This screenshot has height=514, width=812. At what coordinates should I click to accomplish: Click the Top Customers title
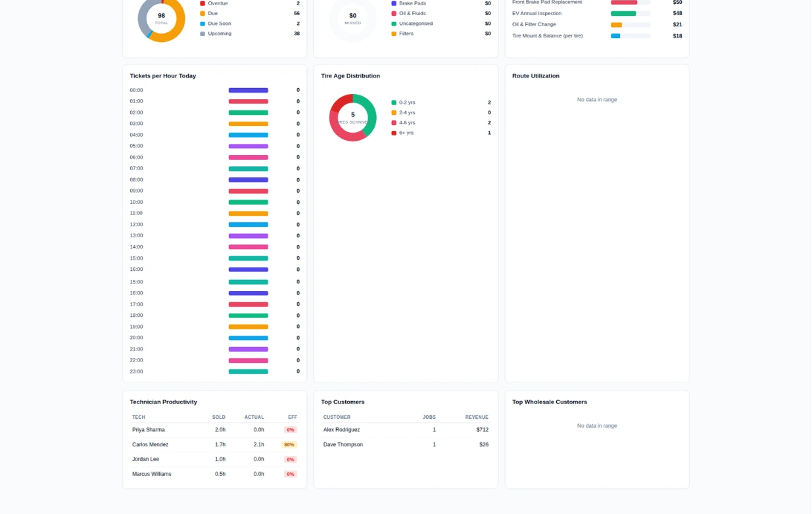[x=343, y=402]
